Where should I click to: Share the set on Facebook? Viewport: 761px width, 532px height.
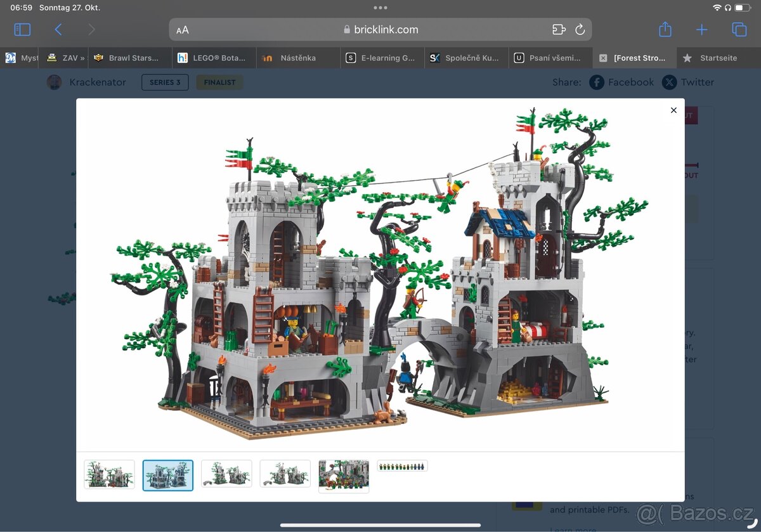pyautogui.click(x=621, y=82)
